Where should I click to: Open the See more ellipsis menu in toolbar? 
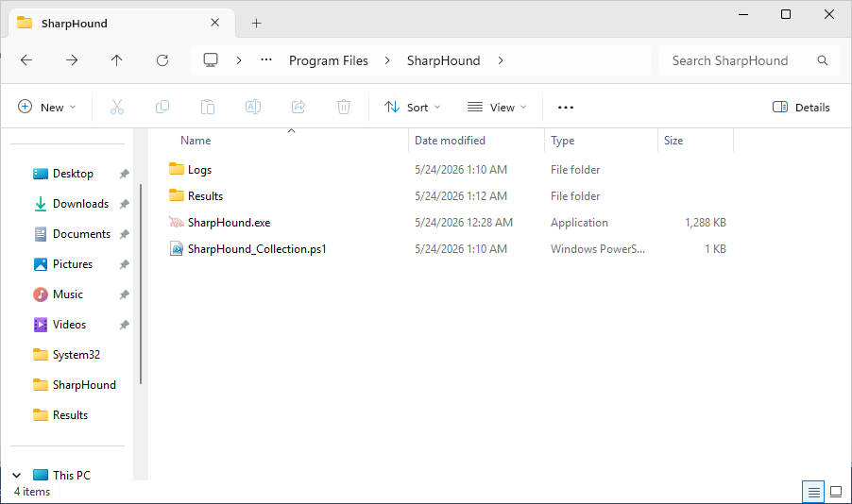[566, 108]
